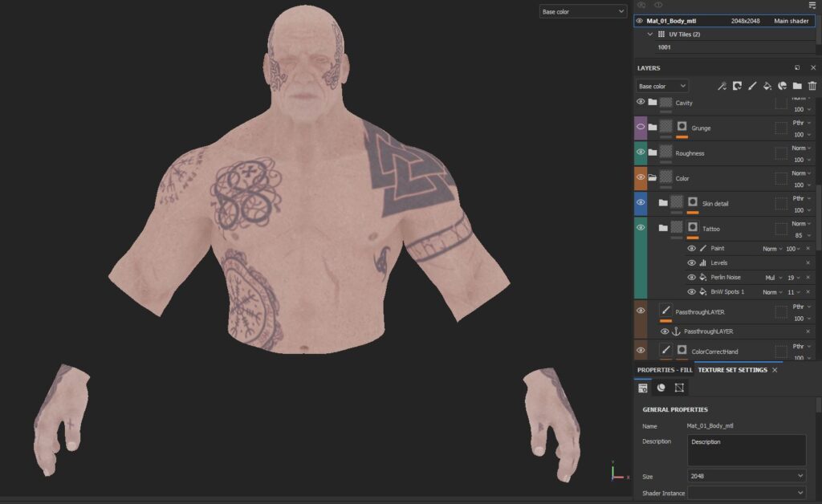Hide the Tattoo layer group

[x=641, y=228]
